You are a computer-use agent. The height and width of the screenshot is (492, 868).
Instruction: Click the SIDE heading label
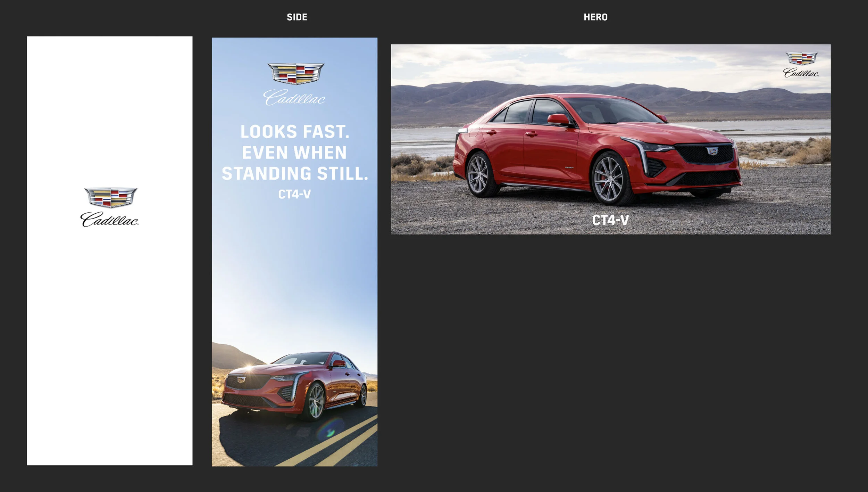coord(297,17)
